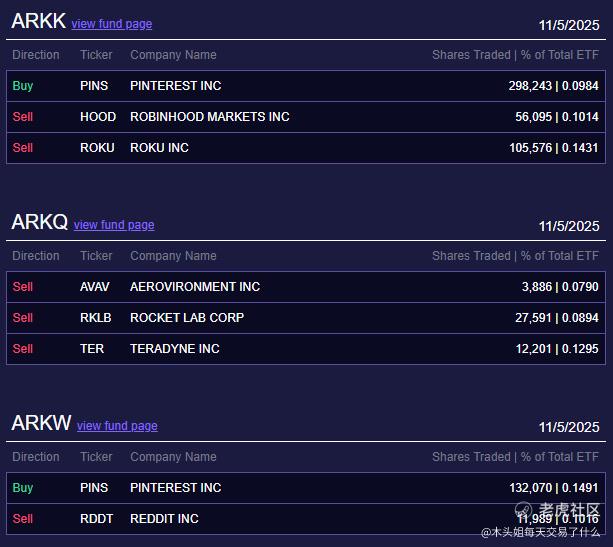This screenshot has height=547, width=613.
Task: Click the Ticker column header in ARKQ table
Action: [96, 256]
